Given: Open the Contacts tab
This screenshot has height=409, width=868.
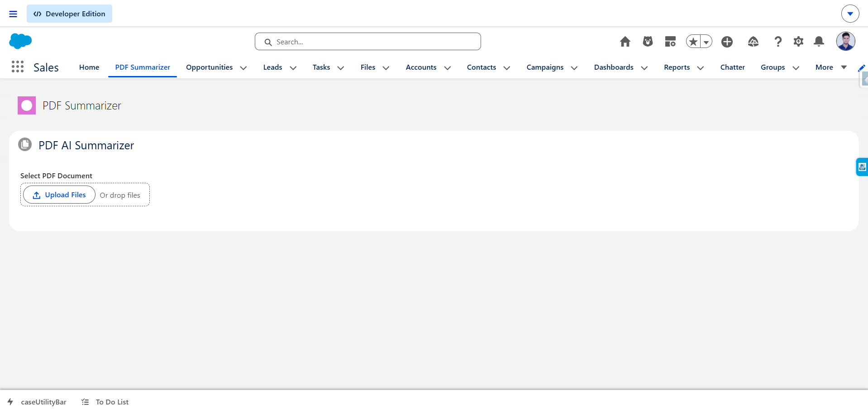Looking at the screenshot, I should point(482,67).
